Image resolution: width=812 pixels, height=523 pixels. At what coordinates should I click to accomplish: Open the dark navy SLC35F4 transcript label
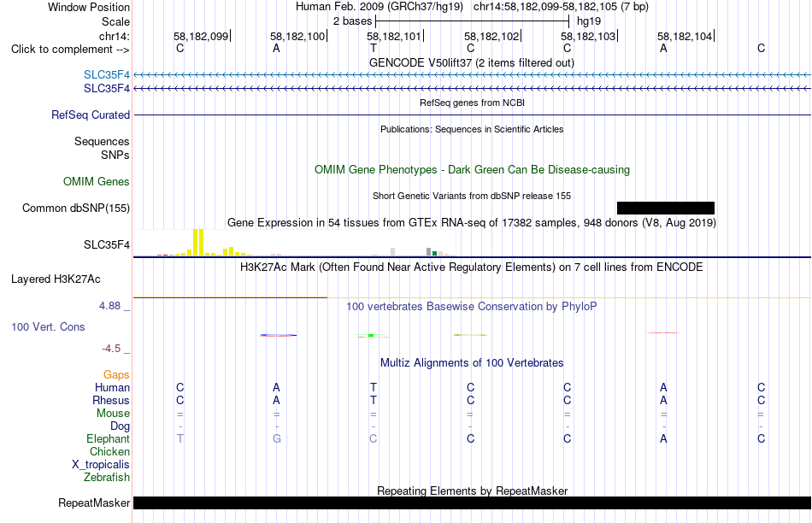click(x=107, y=89)
